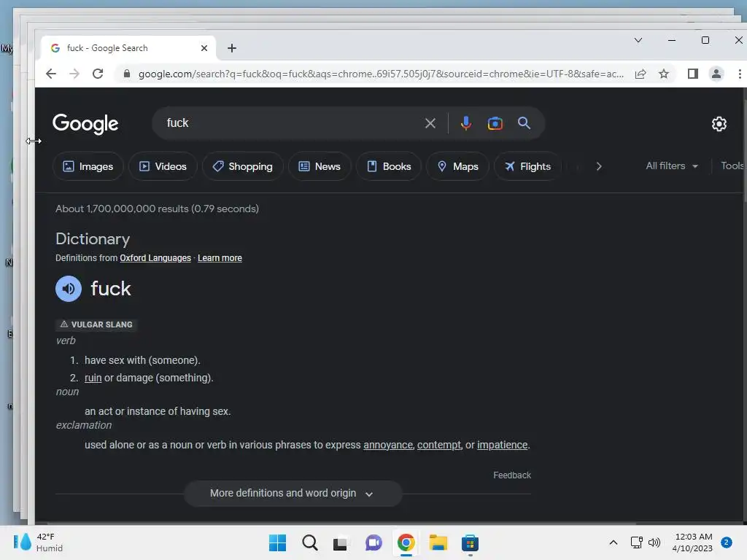Click the browser address bar URL
747x560 pixels.
pos(381,74)
